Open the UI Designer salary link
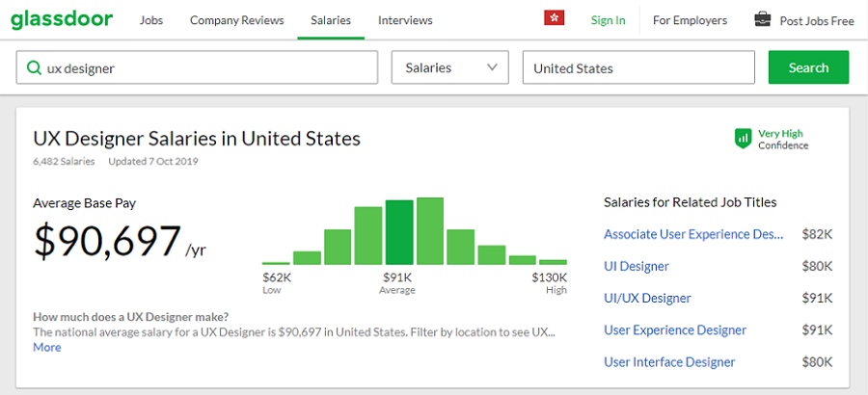 tap(637, 266)
